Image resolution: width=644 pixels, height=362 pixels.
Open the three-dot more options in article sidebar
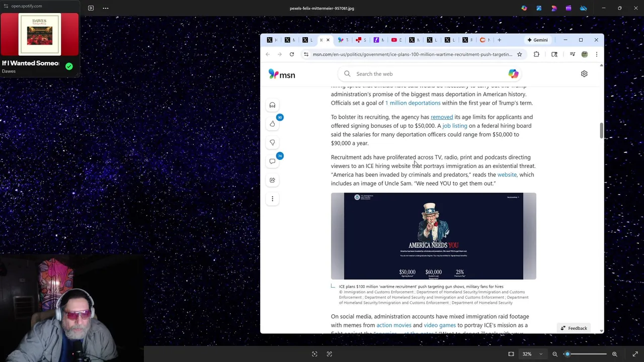pyautogui.click(x=272, y=199)
